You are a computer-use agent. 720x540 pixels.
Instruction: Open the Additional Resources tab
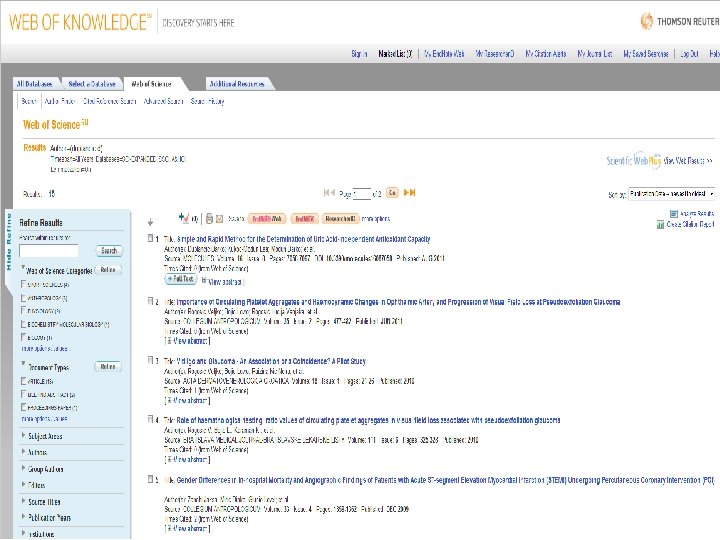point(237,84)
